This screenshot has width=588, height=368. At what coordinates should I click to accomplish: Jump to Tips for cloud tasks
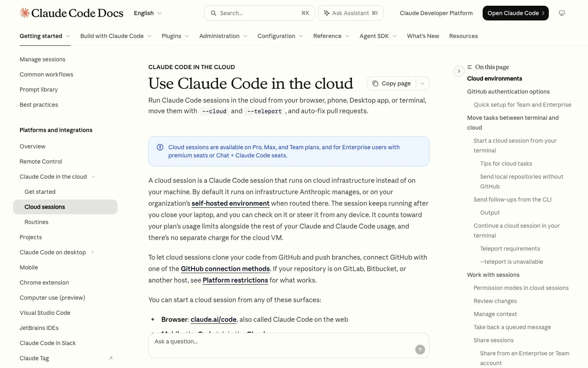tap(506, 164)
